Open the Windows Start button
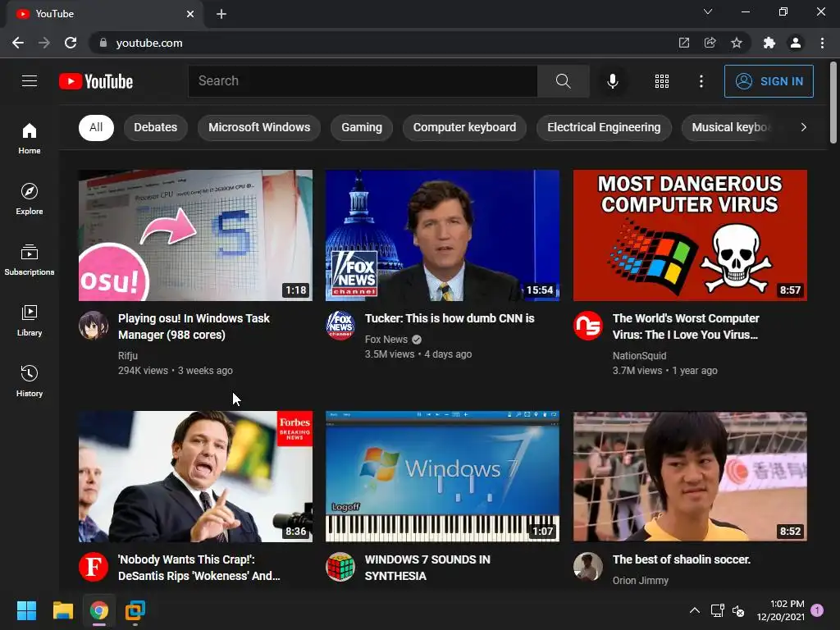 point(26,610)
